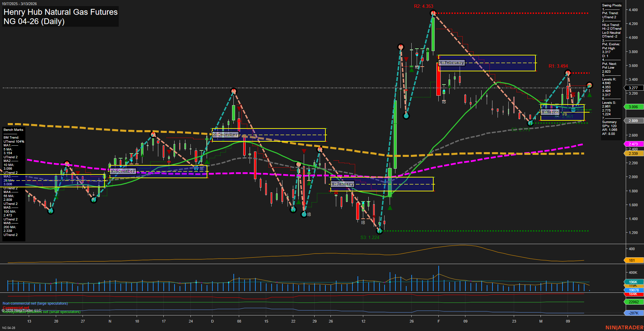Click the S3: 1.224 support level label
The width and height of the screenshot is (644, 331).
tap(370, 237)
